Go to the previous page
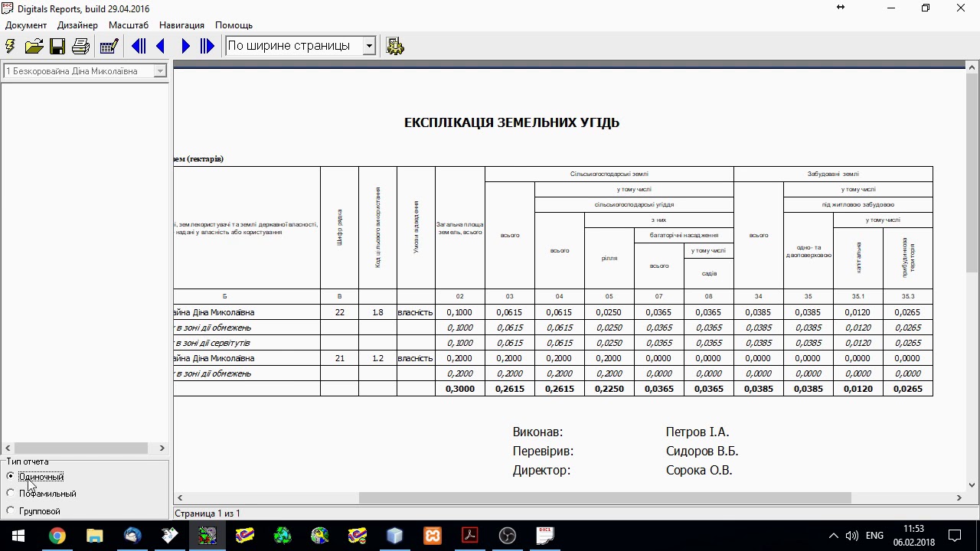Screen dimensions: 980x551 [x=161, y=47]
